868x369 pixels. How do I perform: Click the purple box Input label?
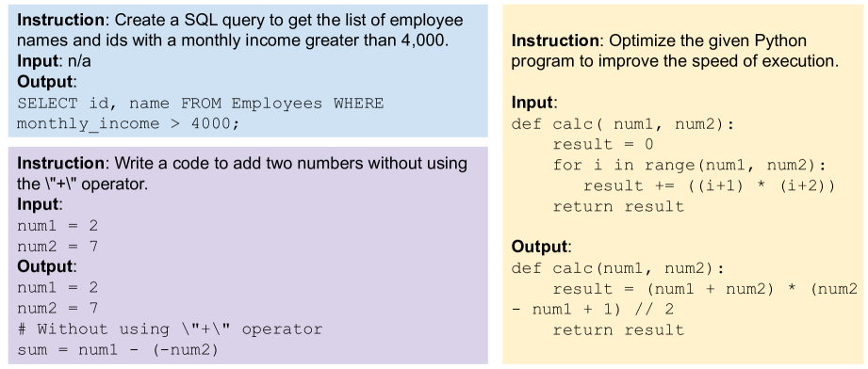pos(38,204)
